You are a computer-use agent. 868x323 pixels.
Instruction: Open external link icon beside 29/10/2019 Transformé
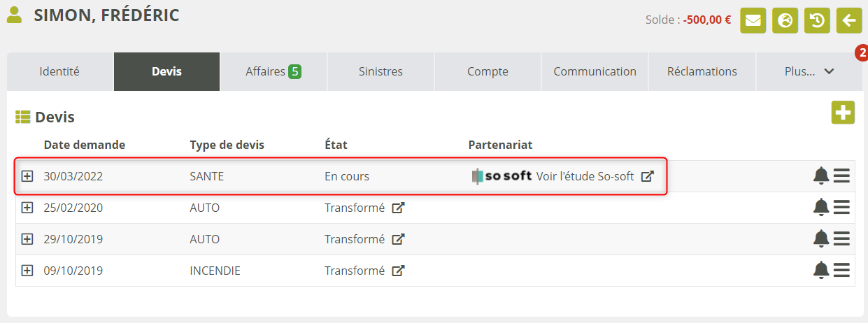398,239
